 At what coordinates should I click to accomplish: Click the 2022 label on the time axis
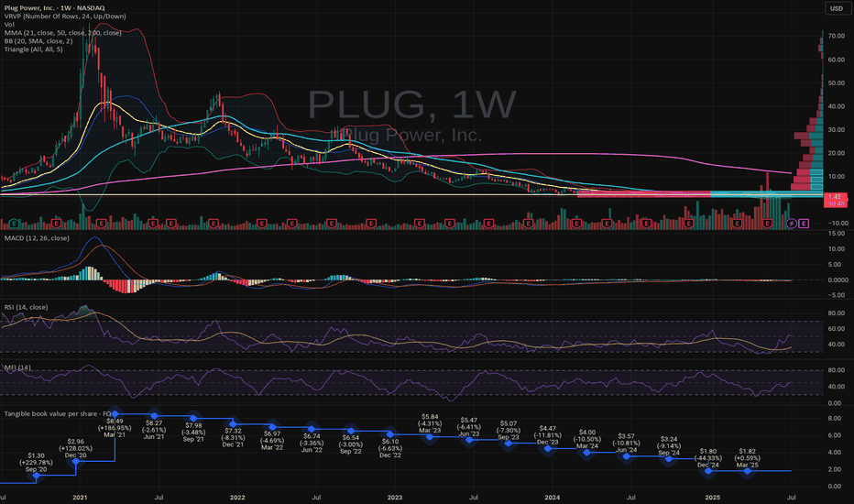coord(237,498)
